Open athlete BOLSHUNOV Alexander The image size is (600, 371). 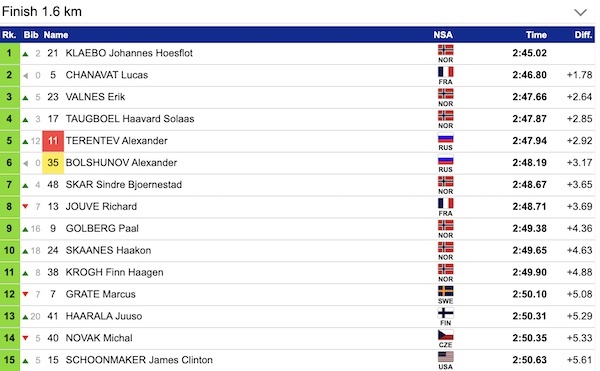121,163
